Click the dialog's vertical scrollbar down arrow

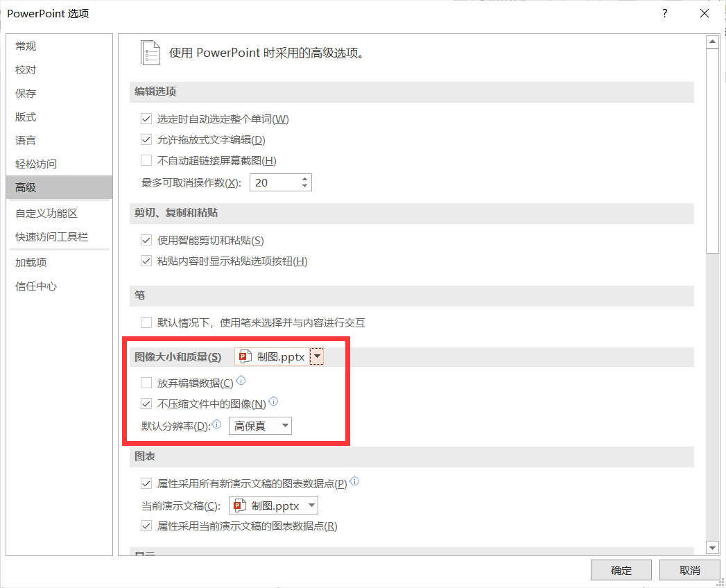pyautogui.click(x=712, y=547)
